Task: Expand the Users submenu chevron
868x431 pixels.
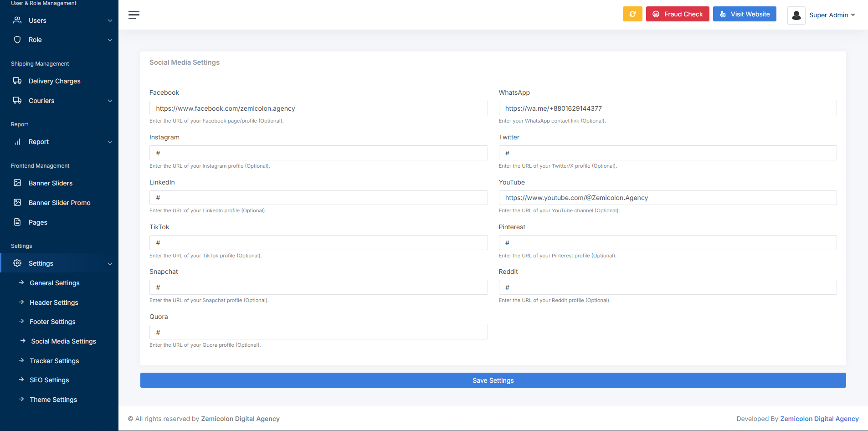Action: click(110, 21)
